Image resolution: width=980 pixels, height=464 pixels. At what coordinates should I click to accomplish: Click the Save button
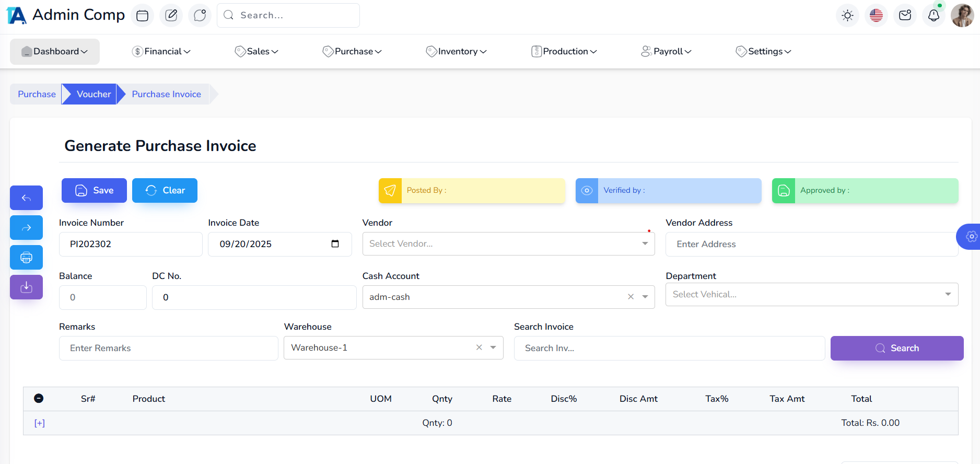[x=94, y=191]
